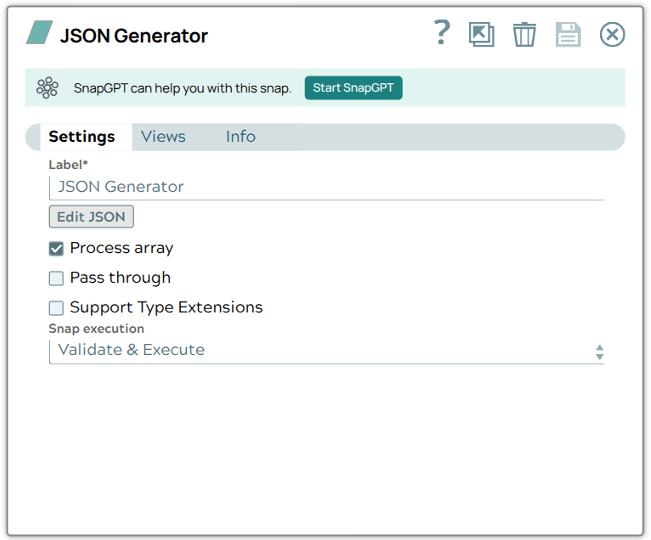The width and height of the screenshot is (651, 540).
Task: Enable the Support Type Extensions checkbox
Action: (56, 308)
